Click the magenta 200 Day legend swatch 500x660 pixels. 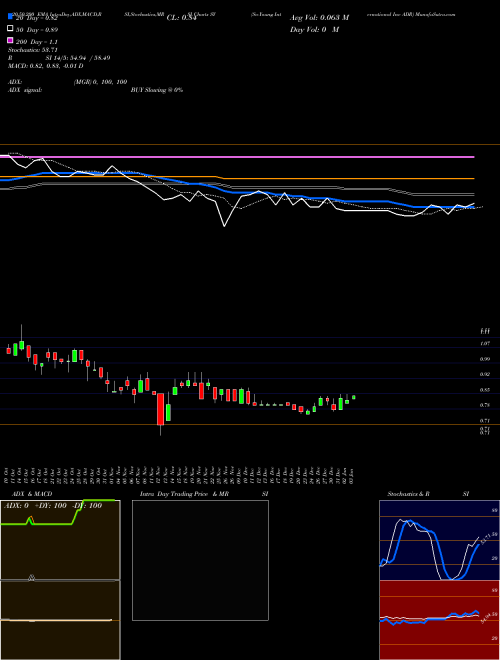click(x=10, y=41)
